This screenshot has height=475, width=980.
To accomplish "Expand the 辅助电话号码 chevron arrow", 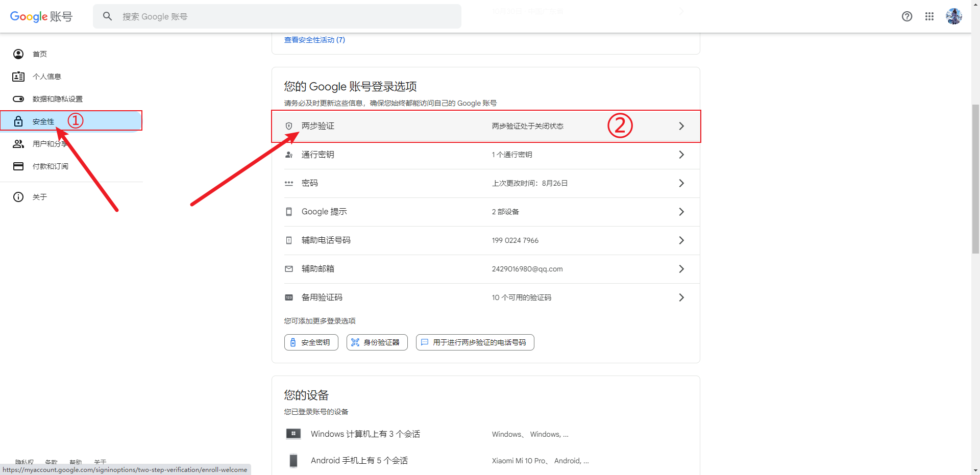I will pos(681,240).
